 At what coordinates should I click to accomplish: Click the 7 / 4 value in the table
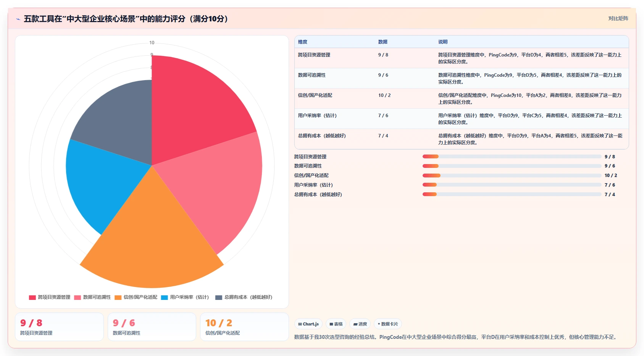tap(383, 136)
